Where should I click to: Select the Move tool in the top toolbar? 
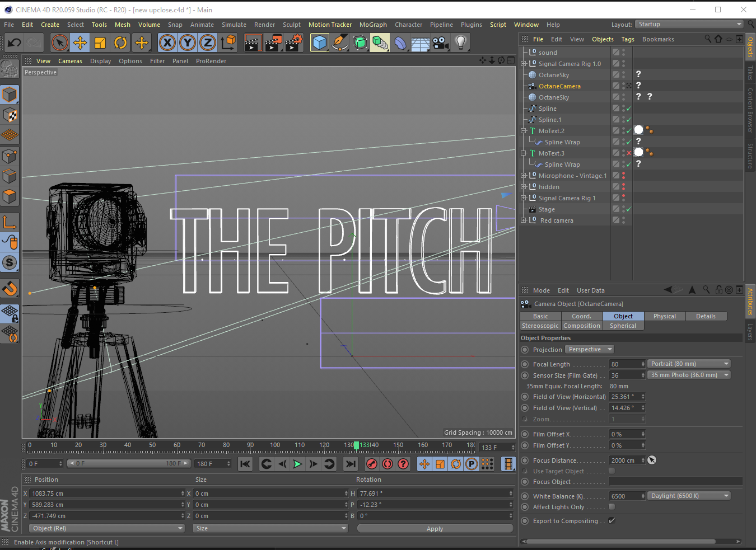coord(80,43)
